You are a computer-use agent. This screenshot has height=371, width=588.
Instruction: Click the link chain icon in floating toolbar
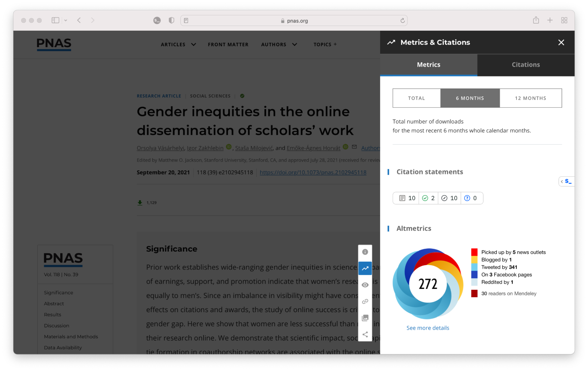pos(365,301)
